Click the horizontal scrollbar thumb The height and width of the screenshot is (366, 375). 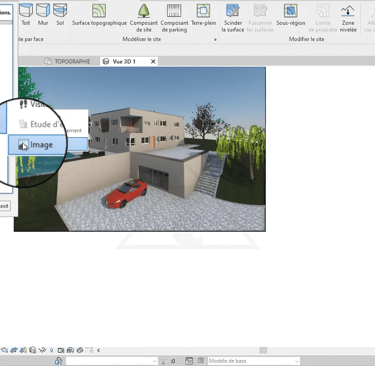point(263,350)
